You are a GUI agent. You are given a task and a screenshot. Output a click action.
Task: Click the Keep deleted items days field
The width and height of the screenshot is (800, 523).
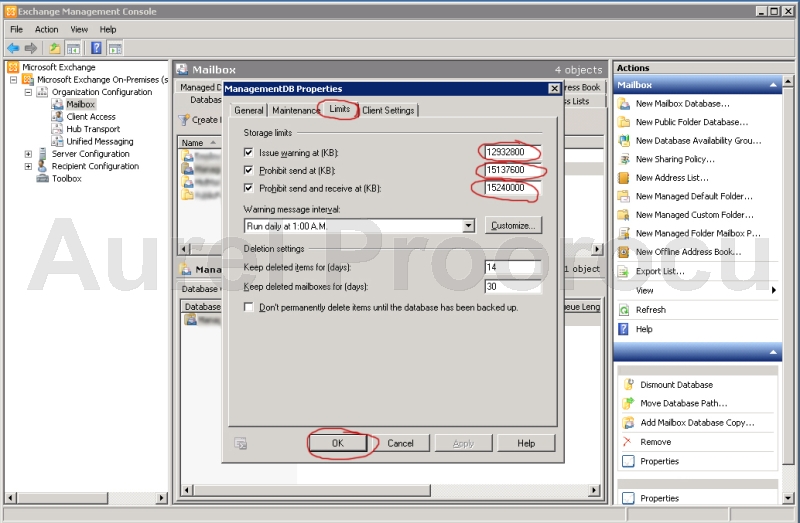513,267
